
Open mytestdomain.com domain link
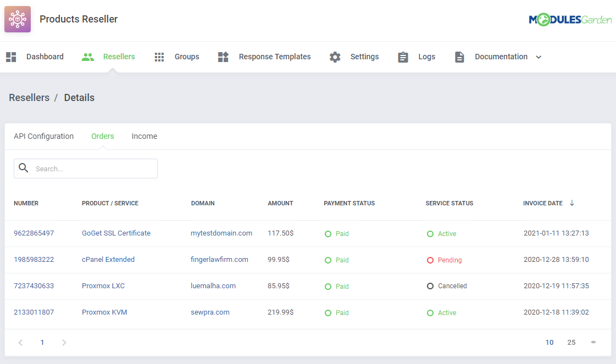[221, 233]
